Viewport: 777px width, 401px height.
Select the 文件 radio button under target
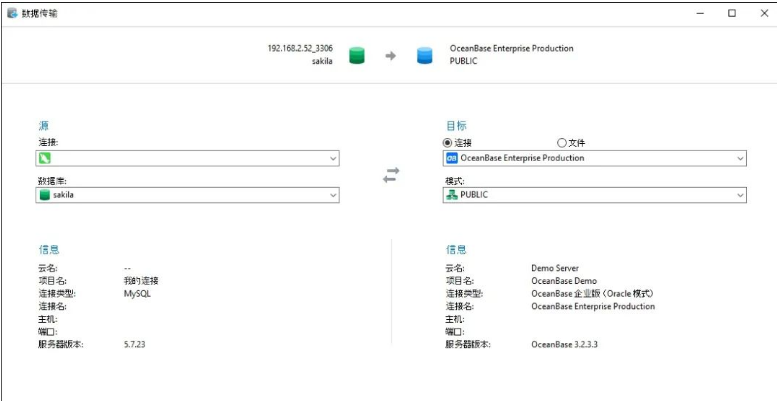(561, 143)
